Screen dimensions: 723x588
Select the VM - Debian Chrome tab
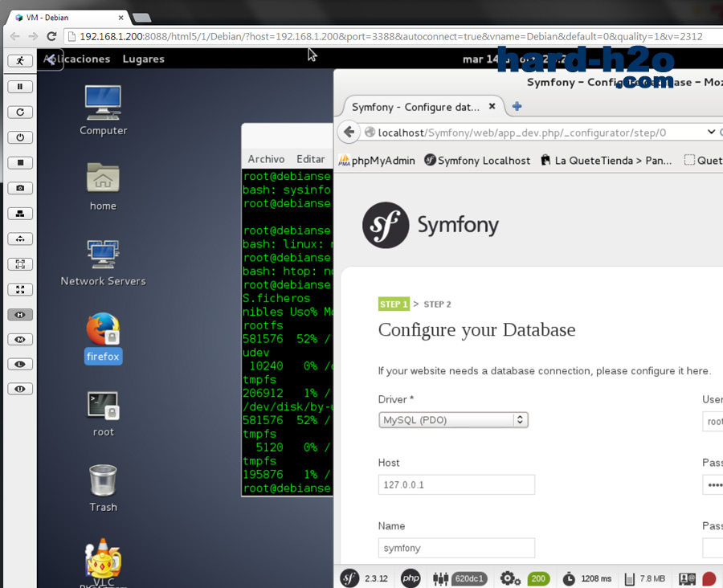[x=67, y=18]
